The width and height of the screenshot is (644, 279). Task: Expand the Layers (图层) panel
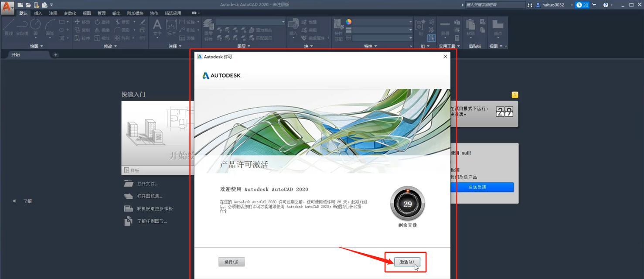click(244, 46)
